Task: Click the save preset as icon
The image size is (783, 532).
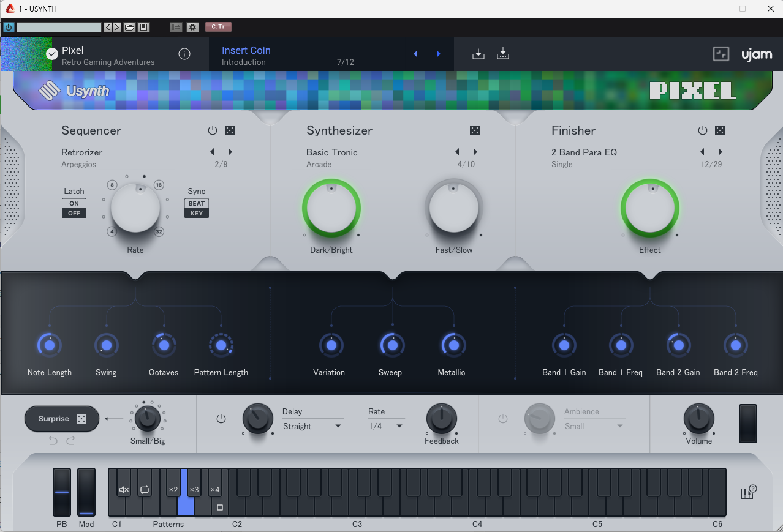Action: coord(503,54)
